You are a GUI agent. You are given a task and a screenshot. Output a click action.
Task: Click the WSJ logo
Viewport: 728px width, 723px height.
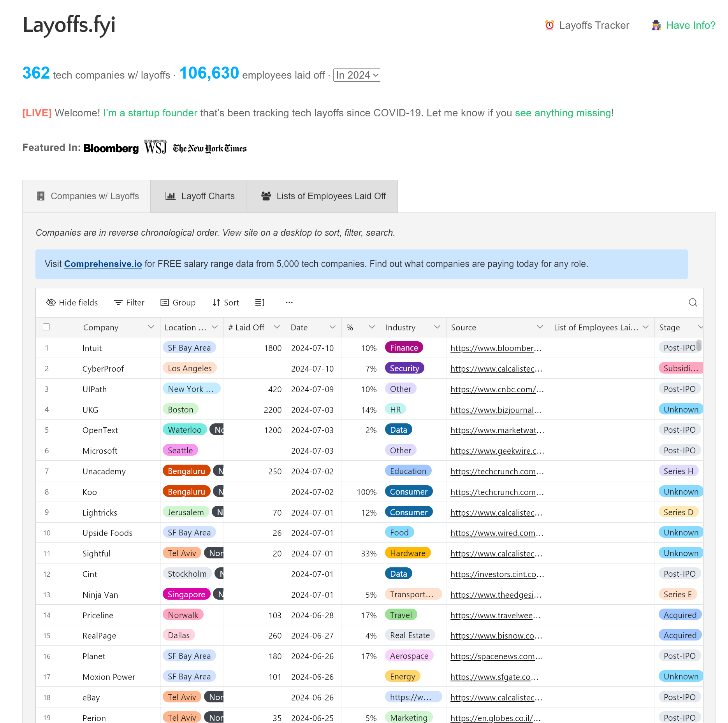click(156, 147)
